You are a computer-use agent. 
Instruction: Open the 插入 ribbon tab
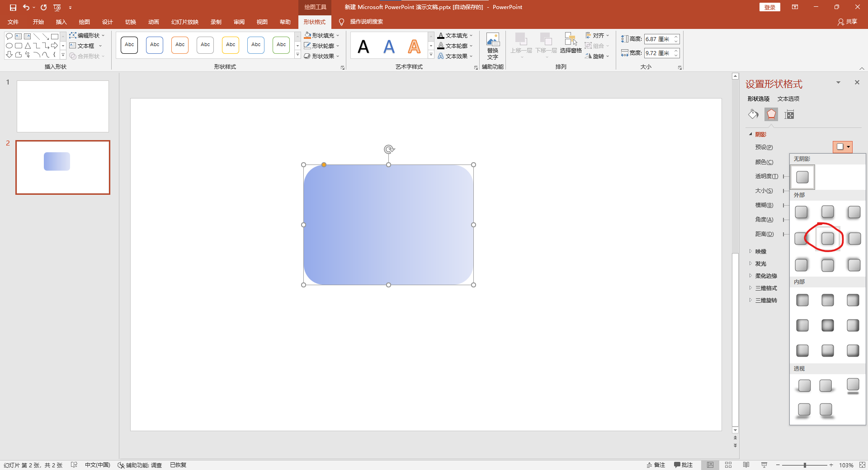[x=61, y=22]
